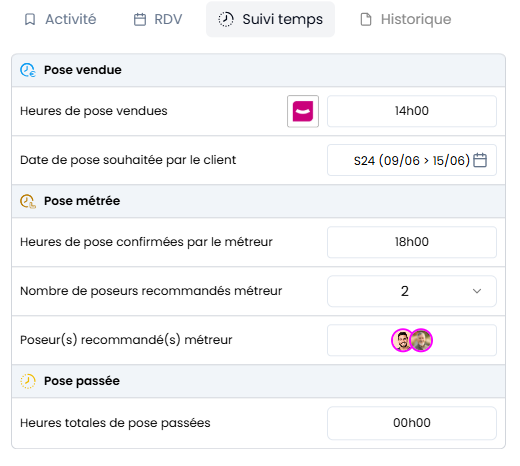Click the orange clock icon of Pose métrée
Screen dimensions: 520x466
point(28,201)
